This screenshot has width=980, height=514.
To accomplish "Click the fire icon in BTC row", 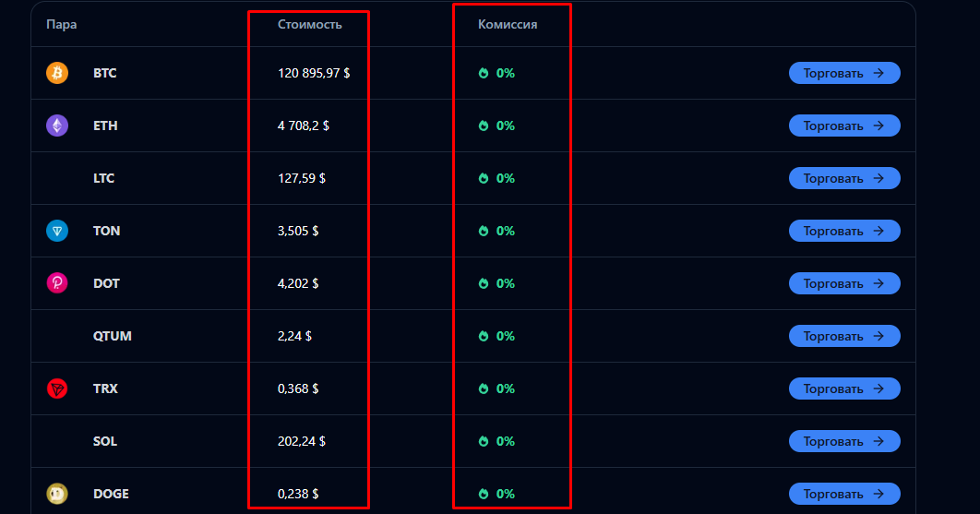I will (484, 73).
